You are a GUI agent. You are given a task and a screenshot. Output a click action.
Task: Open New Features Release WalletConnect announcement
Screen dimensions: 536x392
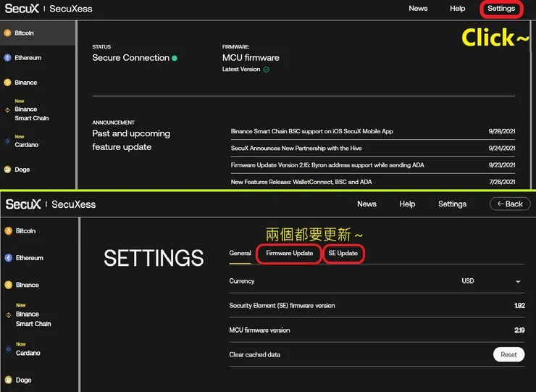301,182
